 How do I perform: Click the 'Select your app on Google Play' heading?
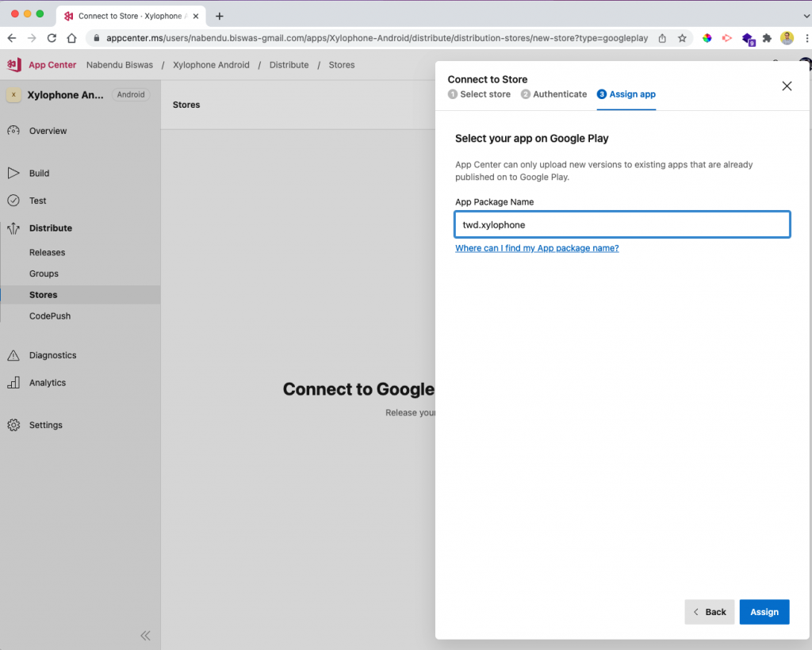(x=531, y=138)
